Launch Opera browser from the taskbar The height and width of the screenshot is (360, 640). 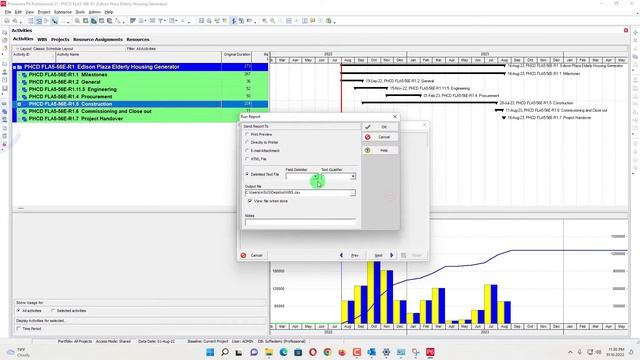point(313,352)
